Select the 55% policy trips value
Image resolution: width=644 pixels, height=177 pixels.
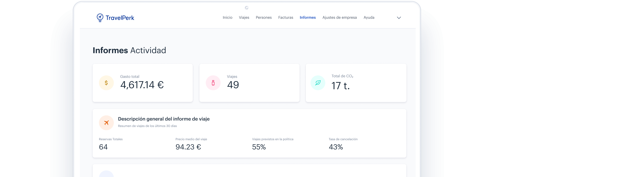click(x=259, y=147)
